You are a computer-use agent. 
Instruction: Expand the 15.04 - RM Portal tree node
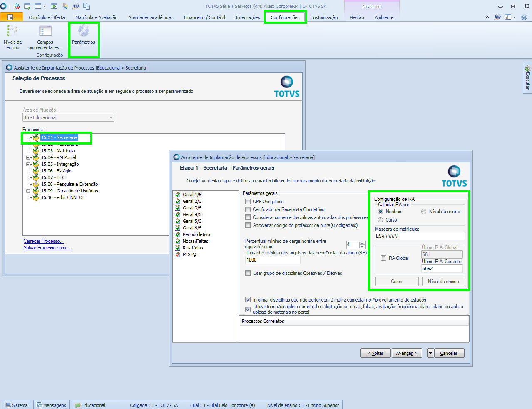(28, 157)
